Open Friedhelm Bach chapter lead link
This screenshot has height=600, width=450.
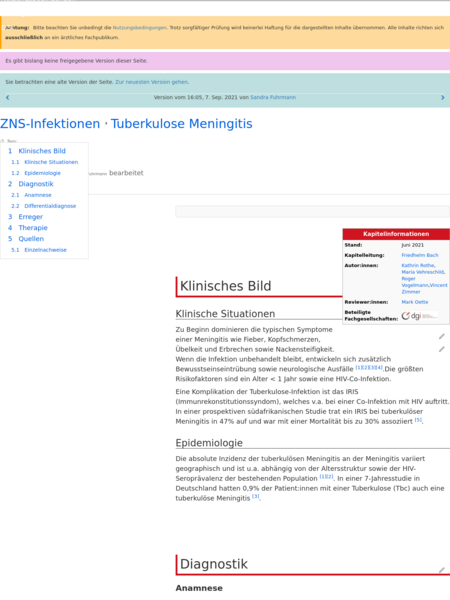click(420, 255)
